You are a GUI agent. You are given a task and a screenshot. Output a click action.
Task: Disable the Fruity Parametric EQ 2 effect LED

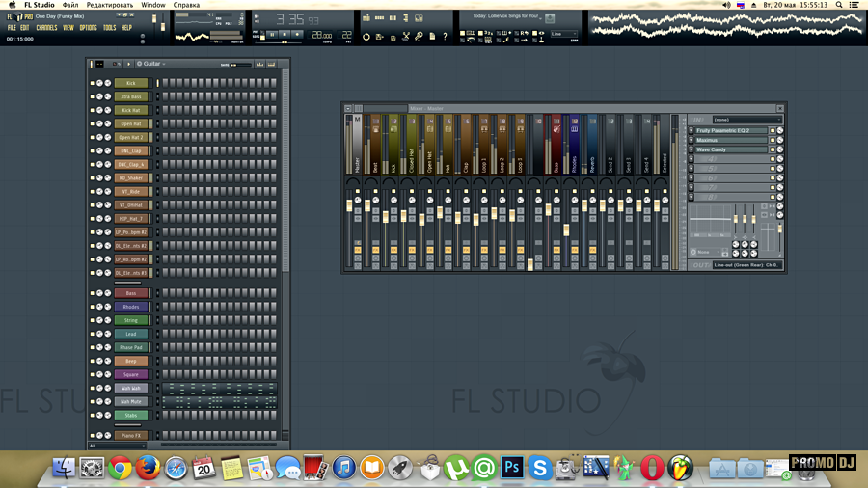pos(773,130)
